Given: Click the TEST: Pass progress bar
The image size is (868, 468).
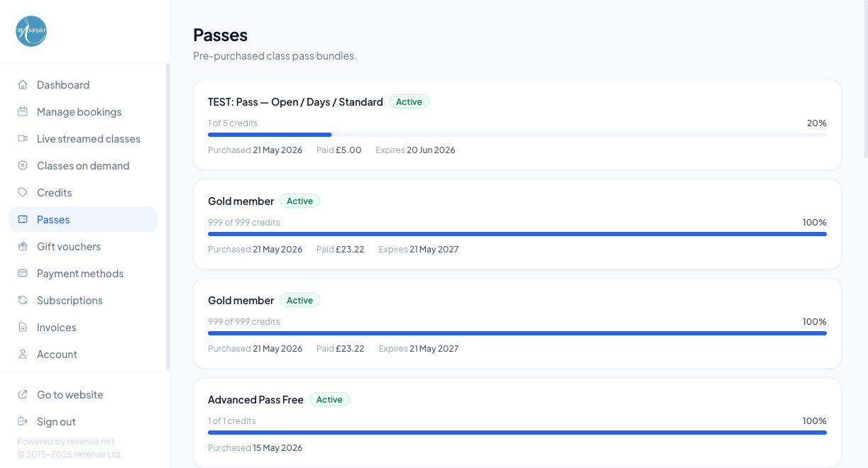Looking at the screenshot, I should 517,135.
